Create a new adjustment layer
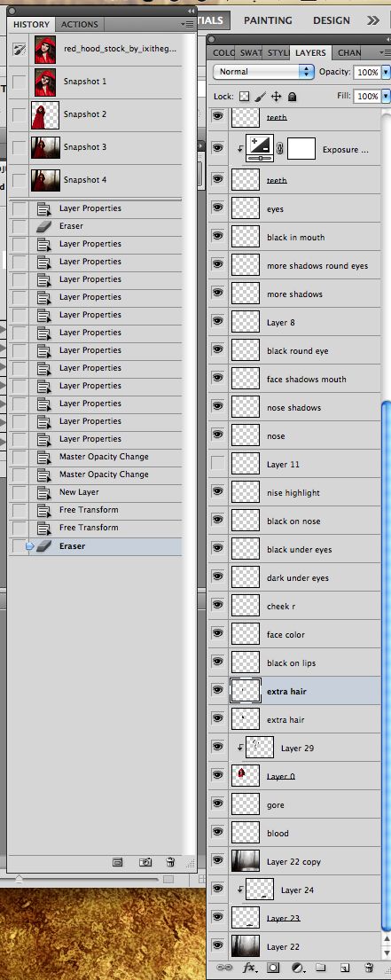The height and width of the screenshot is (980, 391). pyautogui.click(x=297, y=968)
